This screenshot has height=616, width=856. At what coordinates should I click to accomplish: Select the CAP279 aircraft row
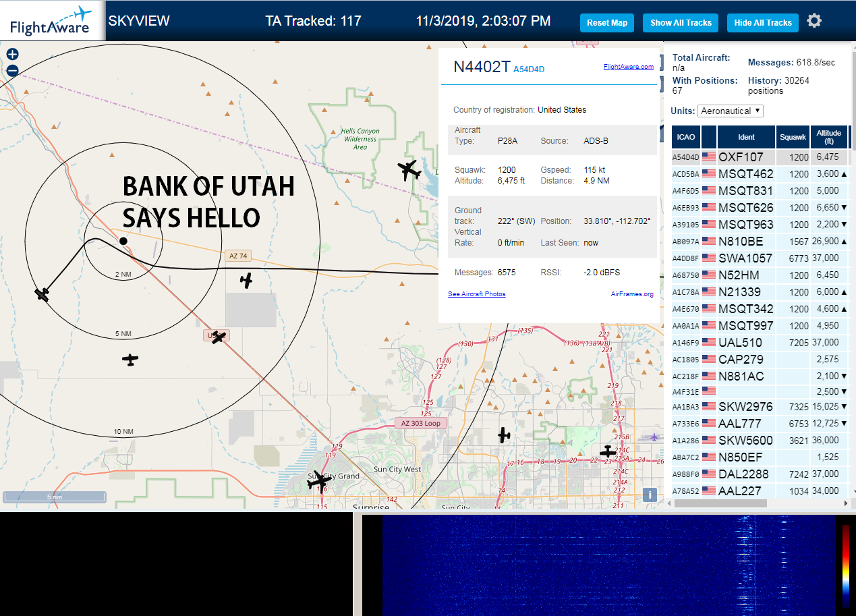[x=760, y=359]
